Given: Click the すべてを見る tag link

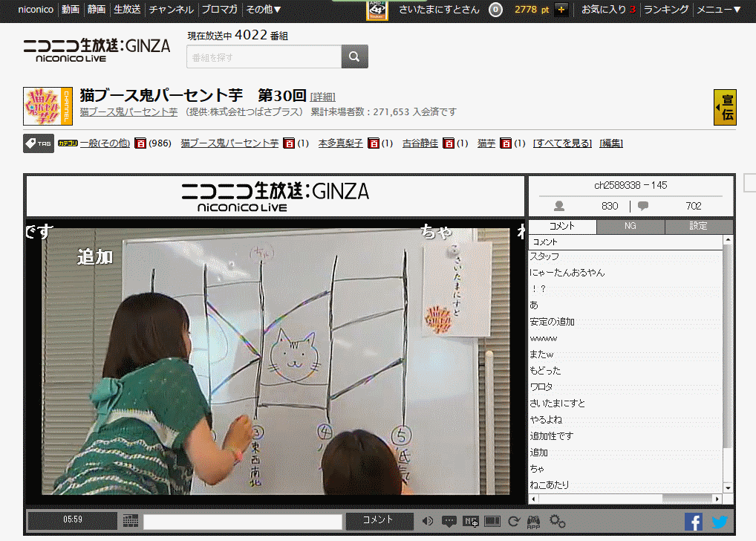Looking at the screenshot, I should pos(563,143).
